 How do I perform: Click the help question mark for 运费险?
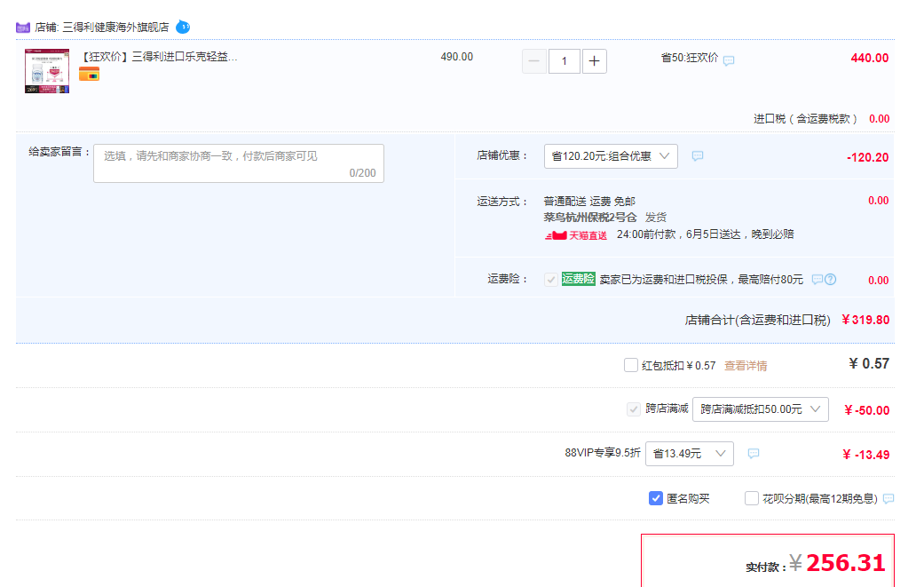[x=830, y=280]
